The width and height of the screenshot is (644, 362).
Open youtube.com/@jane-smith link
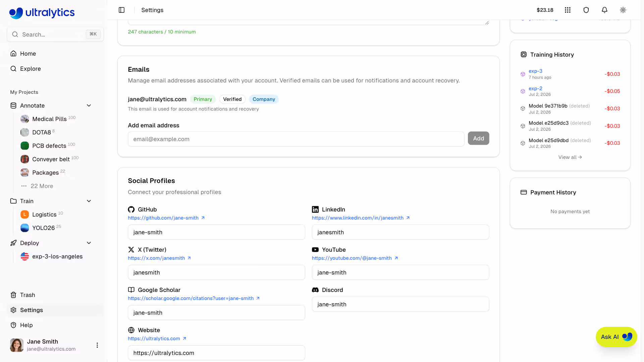(352, 258)
